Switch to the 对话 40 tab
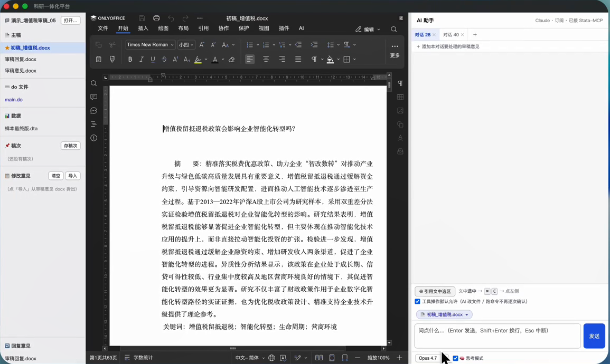This screenshot has width=610, height=364. (x=451, y=35)
